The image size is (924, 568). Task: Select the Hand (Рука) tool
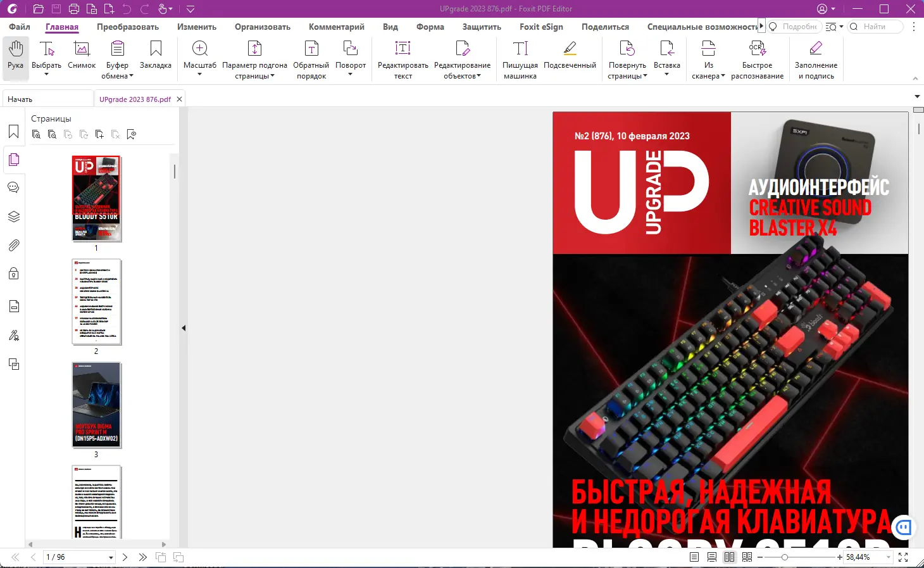point(16,58)
